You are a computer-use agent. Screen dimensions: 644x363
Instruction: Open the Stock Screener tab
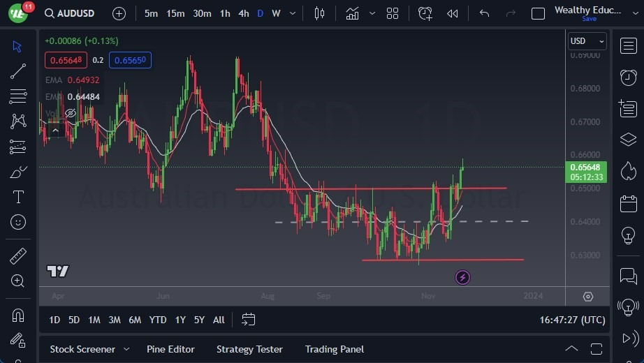(82, 349)
